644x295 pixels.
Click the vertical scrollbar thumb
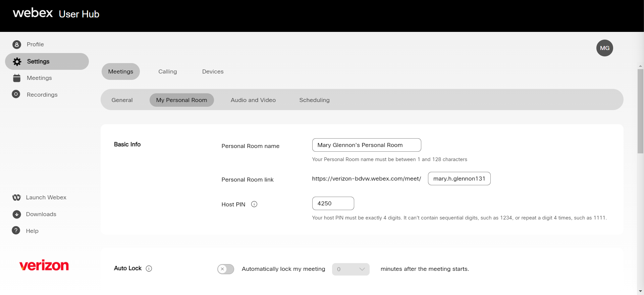click(640, 111)
